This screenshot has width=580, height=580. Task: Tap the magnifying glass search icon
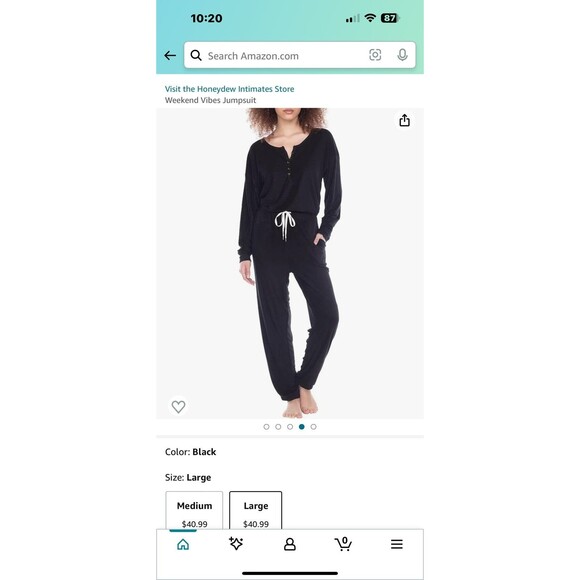click(x=196, y=55)
